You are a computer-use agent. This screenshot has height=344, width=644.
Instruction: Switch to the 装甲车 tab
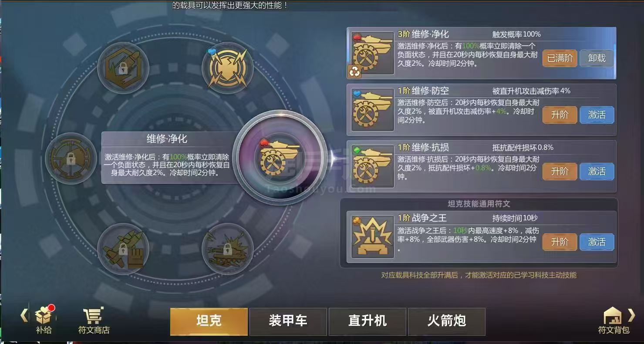(288, 321)
